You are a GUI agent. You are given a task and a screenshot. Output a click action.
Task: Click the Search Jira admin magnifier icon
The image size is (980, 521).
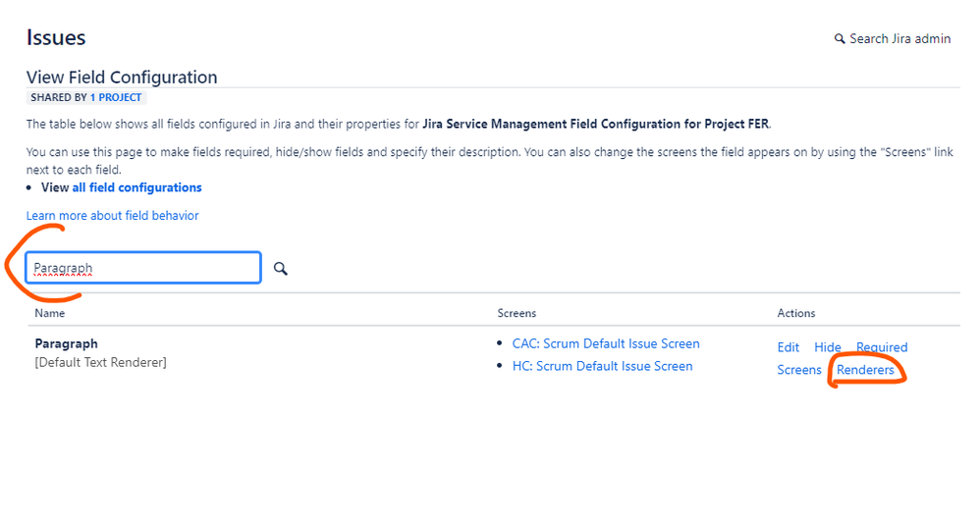pos(840,38)
